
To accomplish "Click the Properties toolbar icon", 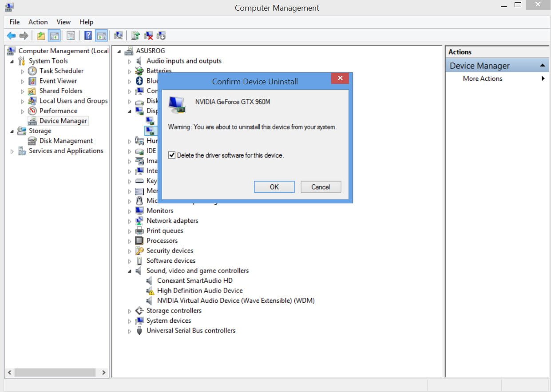I will (x=71, y=36).
